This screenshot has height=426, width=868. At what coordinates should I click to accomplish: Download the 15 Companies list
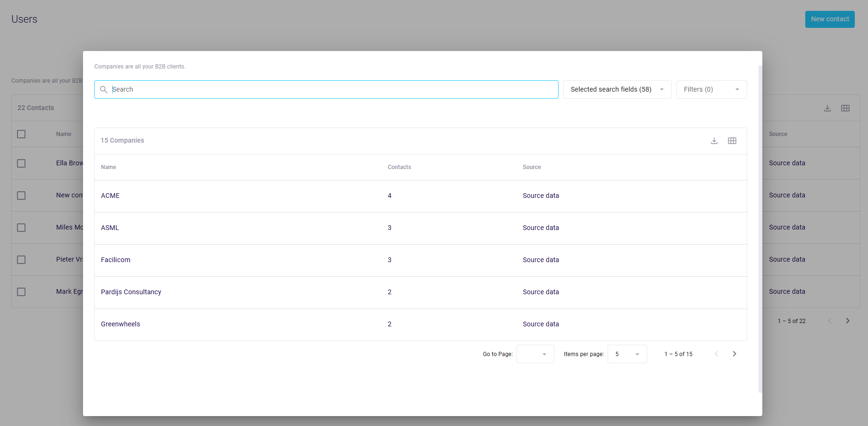coord(714,141)
